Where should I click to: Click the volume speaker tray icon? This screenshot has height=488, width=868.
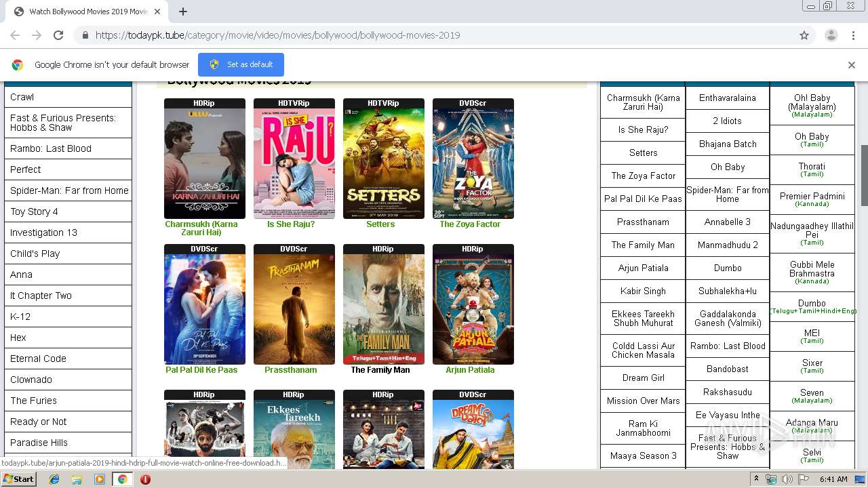(x=787, y=479)
